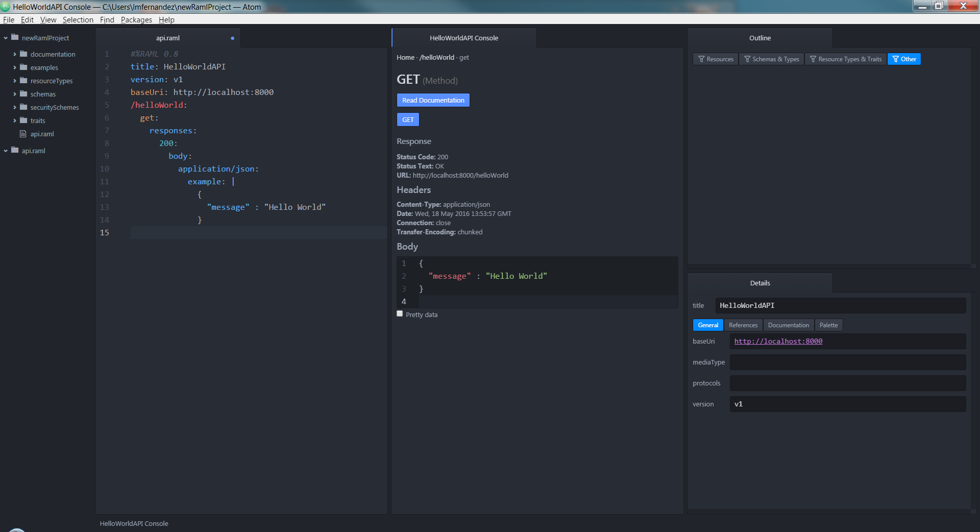Collapse the newRamlProject root arrow
980x532 pixels.
(6, 38)
